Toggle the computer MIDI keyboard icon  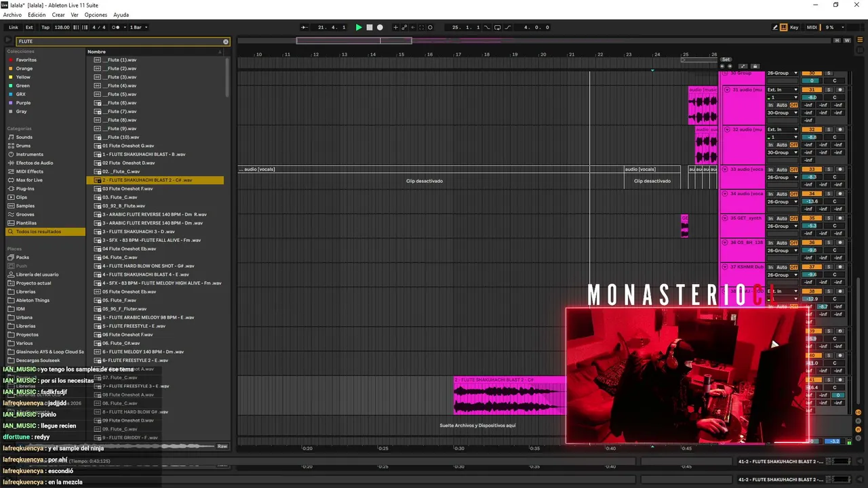(784, 27)
